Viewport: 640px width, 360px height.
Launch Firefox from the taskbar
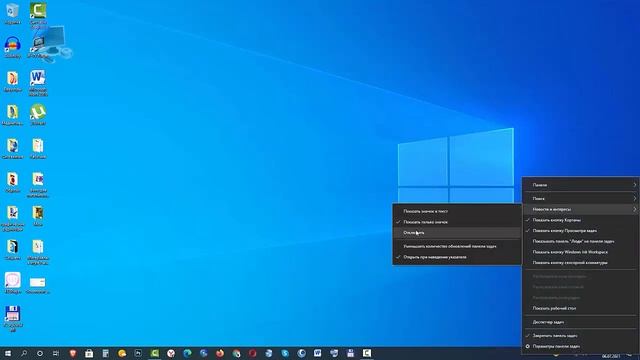pyautogui.click(x=220, y=353)
